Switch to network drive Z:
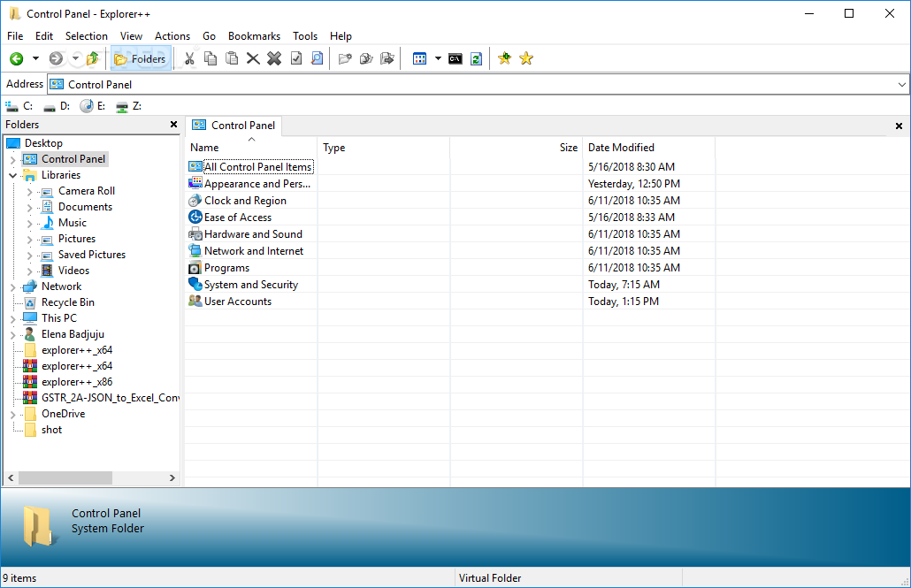The image size is (911, 588). click(x=128, y=106)
